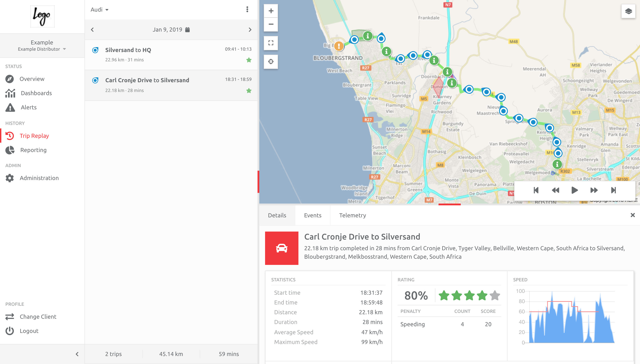Star the Silversand to HQ trip
This screenshot has height=364, width=640.
[x=249, y=60]
